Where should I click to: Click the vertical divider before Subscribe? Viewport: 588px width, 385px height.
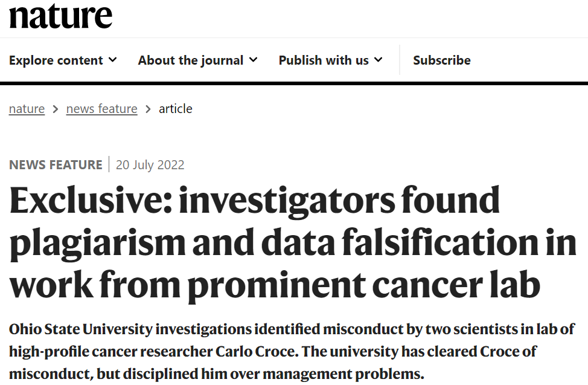pos(400,60)
